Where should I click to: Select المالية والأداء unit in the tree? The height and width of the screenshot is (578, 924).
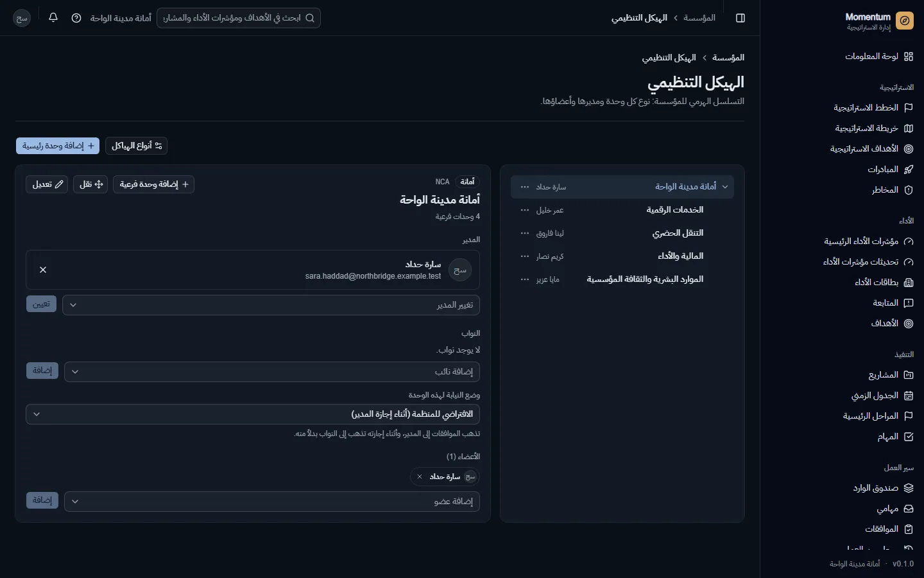click(x=680, y=256)
